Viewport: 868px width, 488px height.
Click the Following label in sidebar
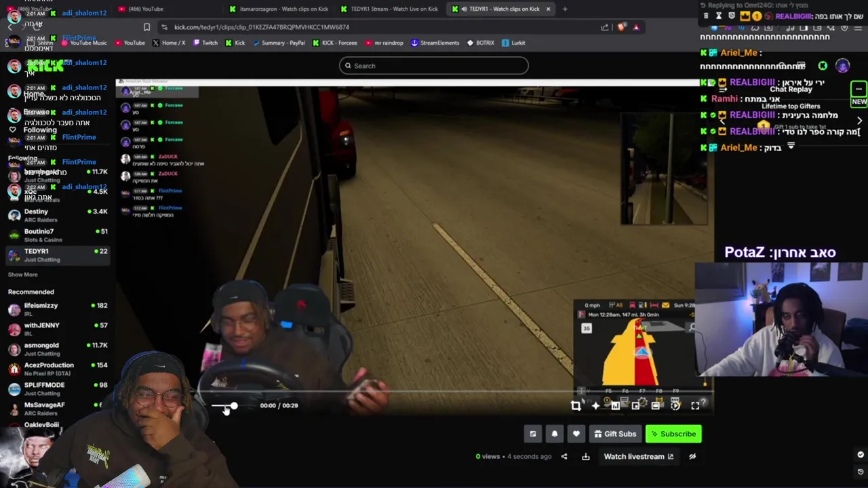pos(40,130)
